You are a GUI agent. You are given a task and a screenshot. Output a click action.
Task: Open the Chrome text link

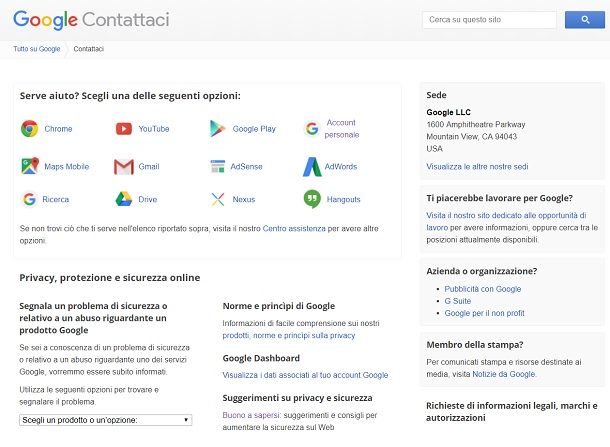[58, 129]
